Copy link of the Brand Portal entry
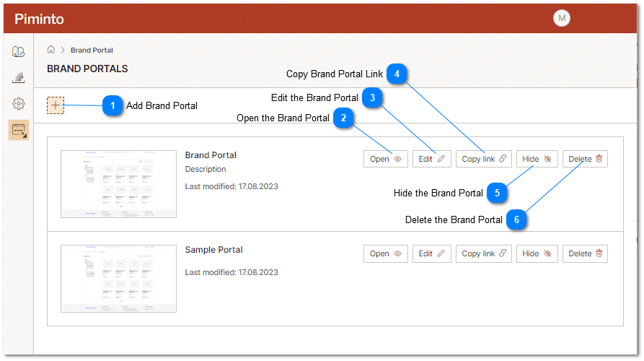 point(484,159)
